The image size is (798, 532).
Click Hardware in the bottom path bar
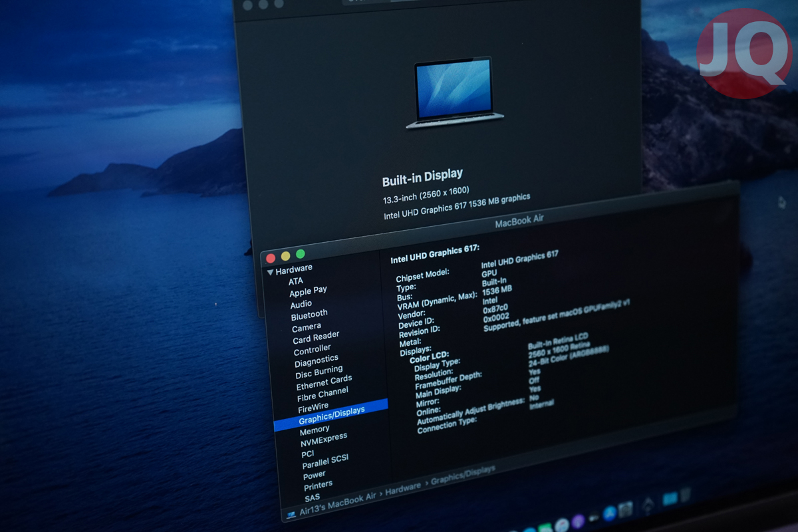(403, 489)
